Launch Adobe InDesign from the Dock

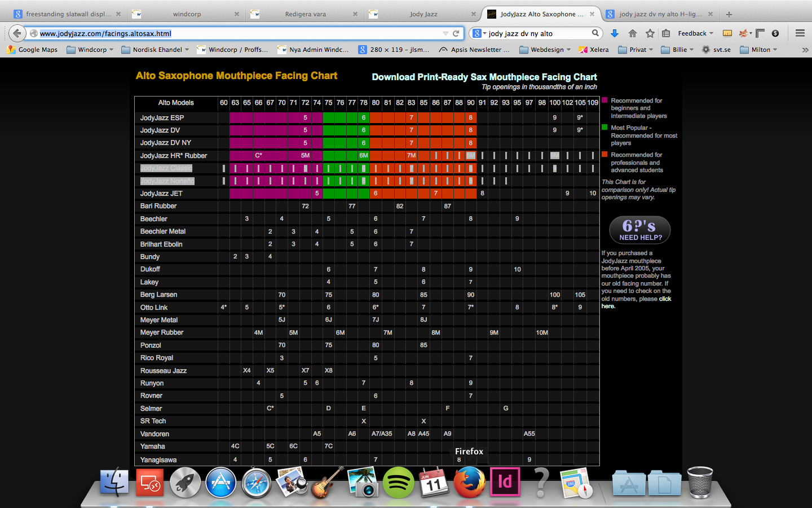coord(505,482)
